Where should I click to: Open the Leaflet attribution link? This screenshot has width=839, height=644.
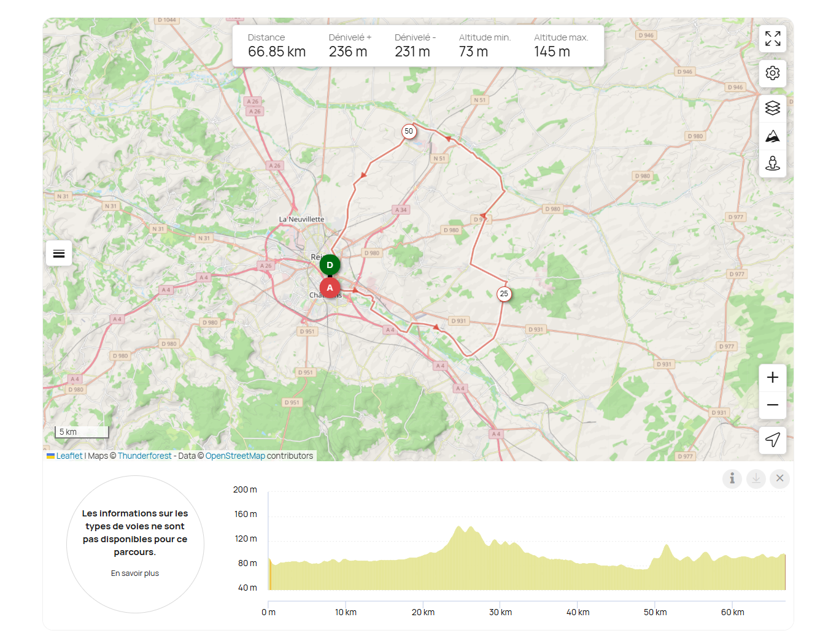[x=69, y=456]
